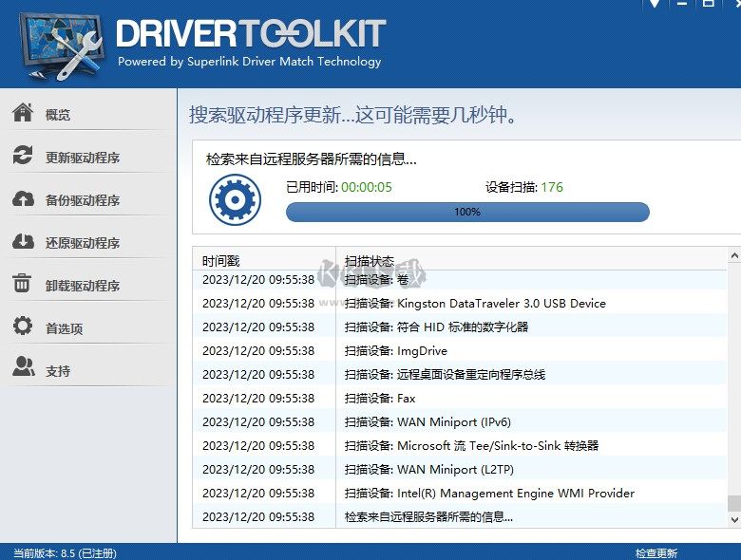Click the people icon for 支持
Image resolution: width=741 pixels, height=560 pixels.
pyautogui.click(x=23, y=367)
